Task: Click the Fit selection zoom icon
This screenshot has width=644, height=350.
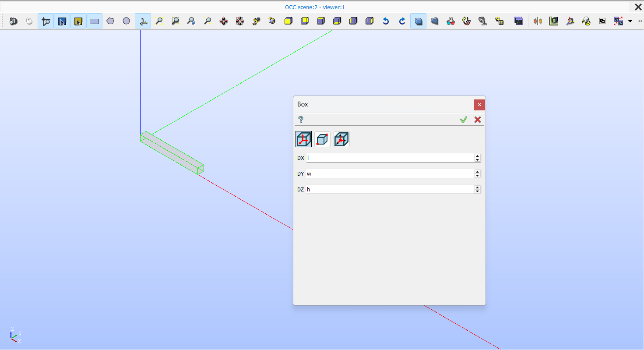Action: [191, 21]
